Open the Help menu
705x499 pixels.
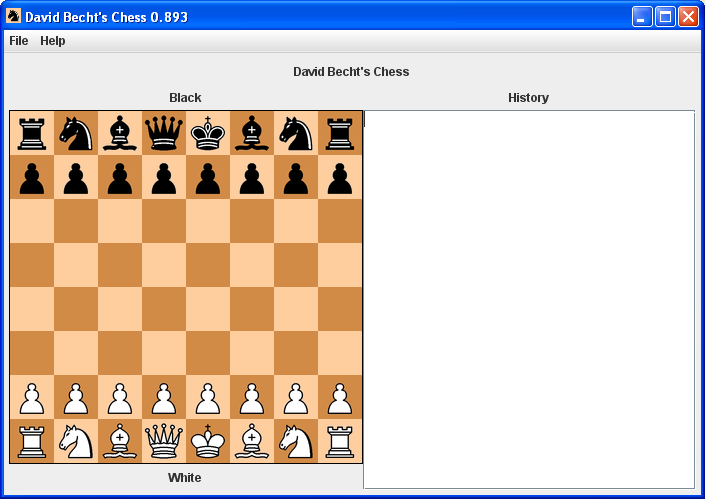click(53, 41)
